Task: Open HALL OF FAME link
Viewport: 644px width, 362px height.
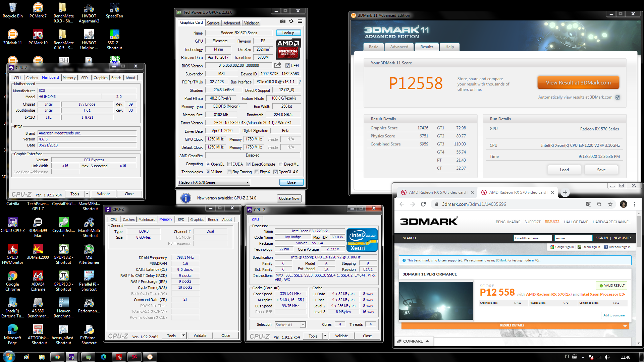Action: tap(576, 222)
